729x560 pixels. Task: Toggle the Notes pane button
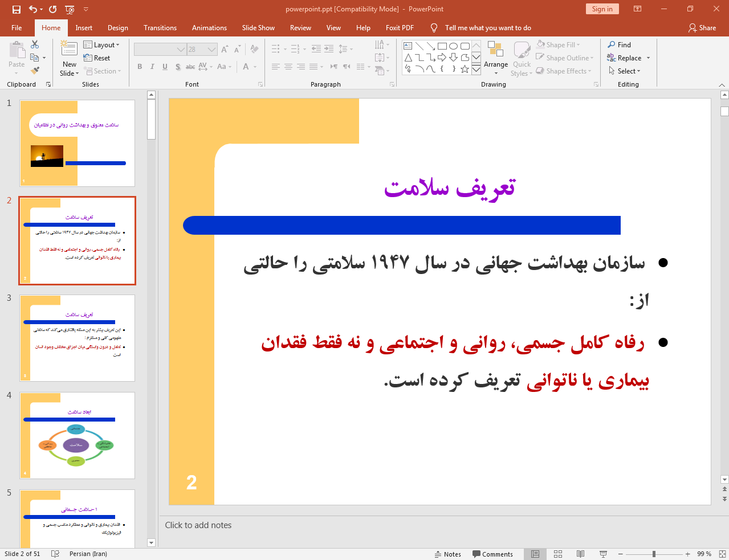[448, 554]
